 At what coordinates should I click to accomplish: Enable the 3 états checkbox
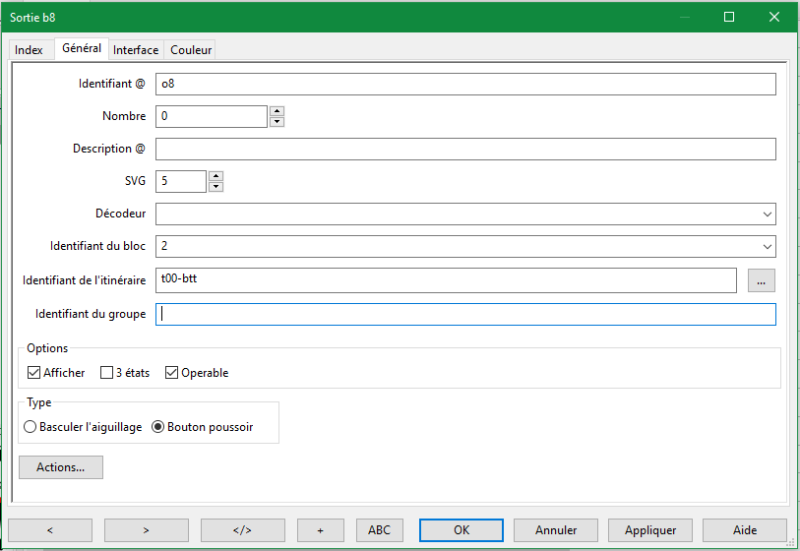tap(107, 373)
